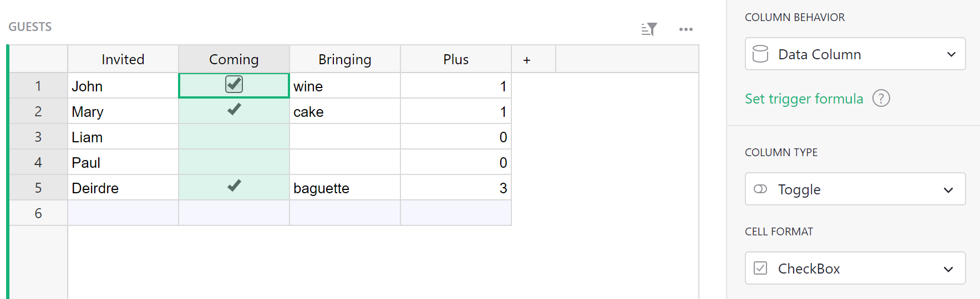Open the three-dots section menu
The height and width of the screenshot is (299, 980).
[x=686, y=29]
